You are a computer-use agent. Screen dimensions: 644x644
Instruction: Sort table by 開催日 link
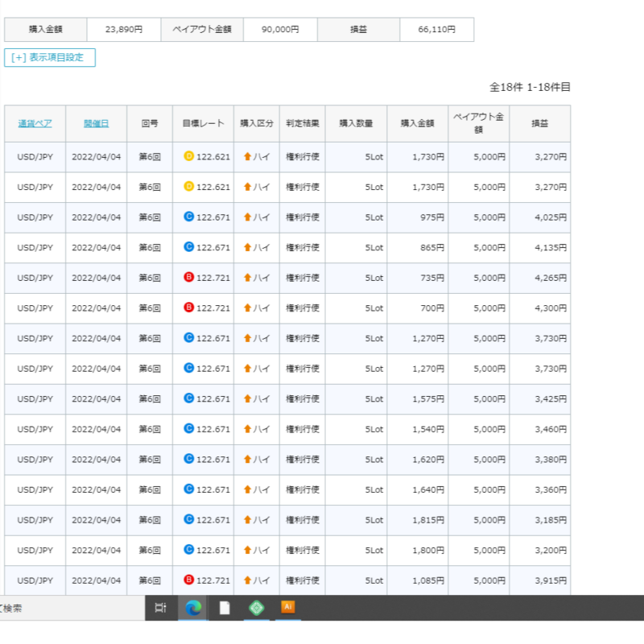click(96, 123)
